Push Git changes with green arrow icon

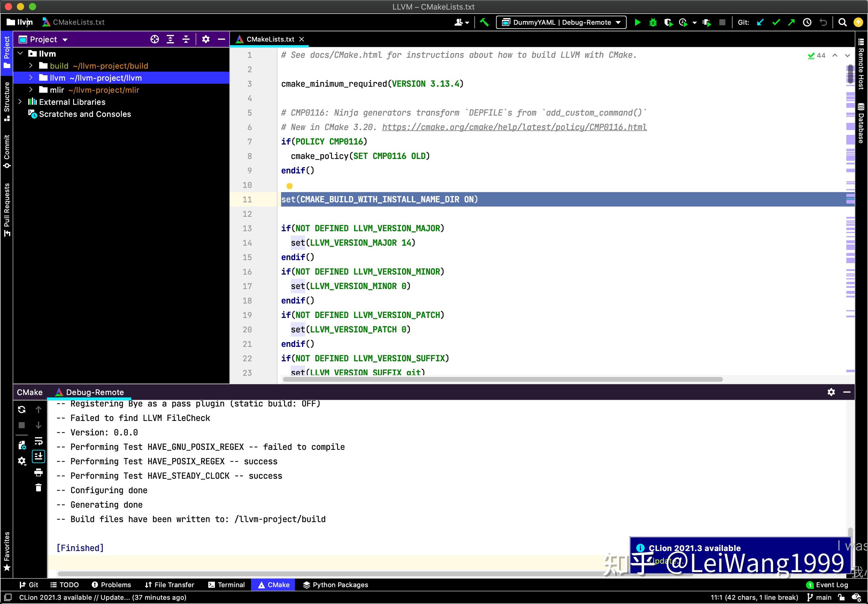791,22
